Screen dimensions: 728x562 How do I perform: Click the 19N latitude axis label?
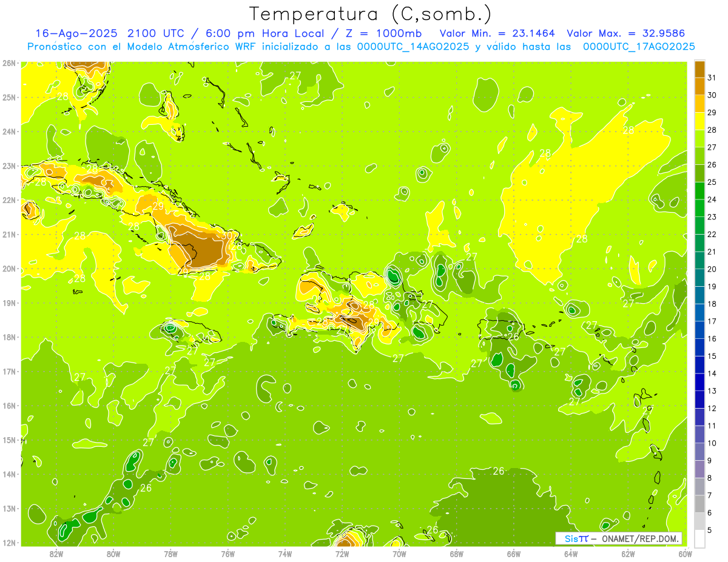(8, 303)
